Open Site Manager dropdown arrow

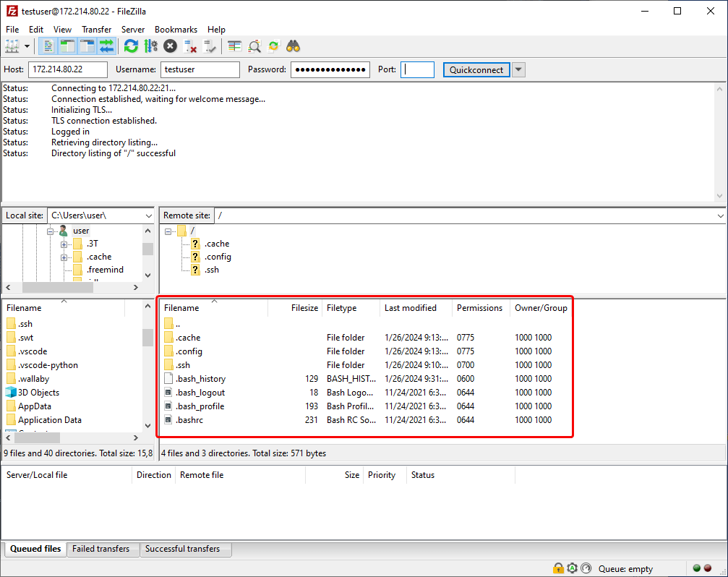click(27, 46)
